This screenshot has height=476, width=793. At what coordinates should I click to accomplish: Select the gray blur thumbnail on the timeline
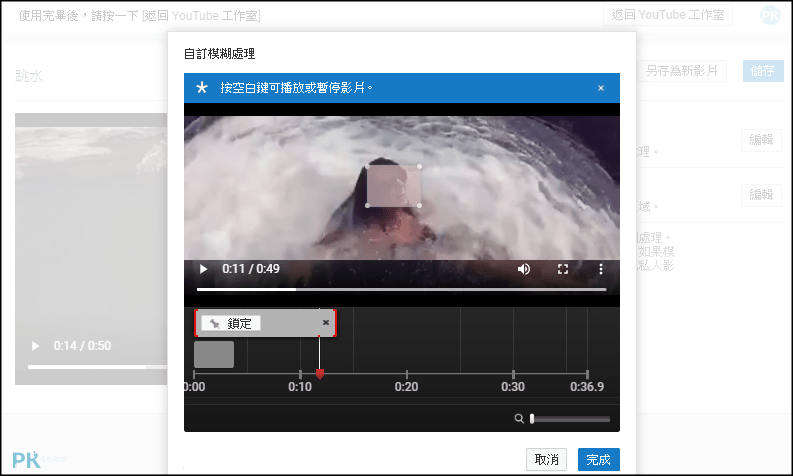pos(214,354)
